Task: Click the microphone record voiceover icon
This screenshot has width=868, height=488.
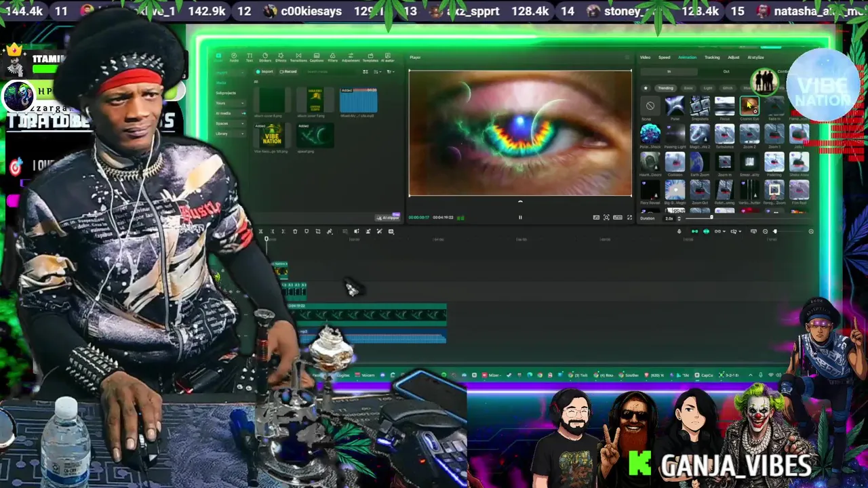Action: click(x=679, y=232)
